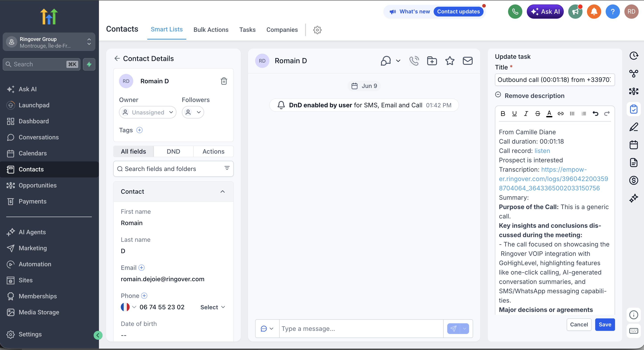
Task: Open contacts settings gear icon
Action: 317,30
